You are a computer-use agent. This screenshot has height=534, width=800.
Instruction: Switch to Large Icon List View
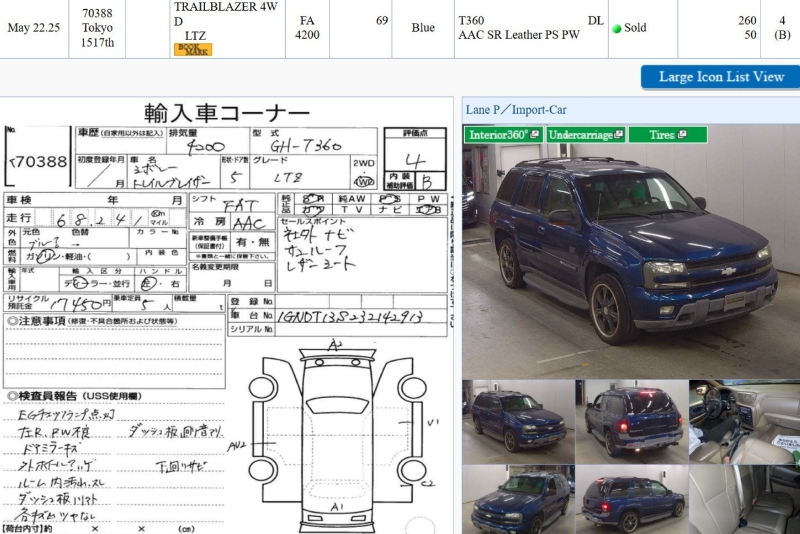pos(720,77)
